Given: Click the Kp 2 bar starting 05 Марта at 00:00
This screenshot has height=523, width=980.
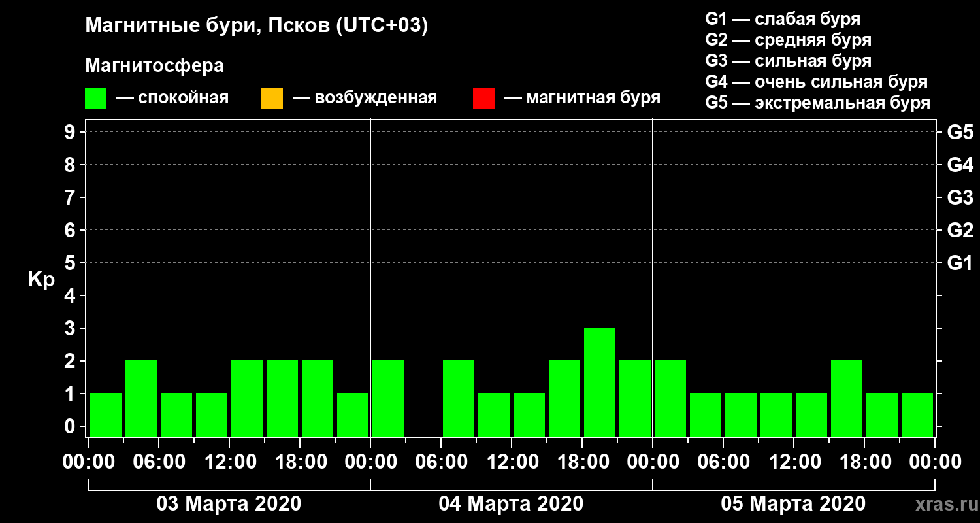Looking at the screenshot, I should (670, 398).
